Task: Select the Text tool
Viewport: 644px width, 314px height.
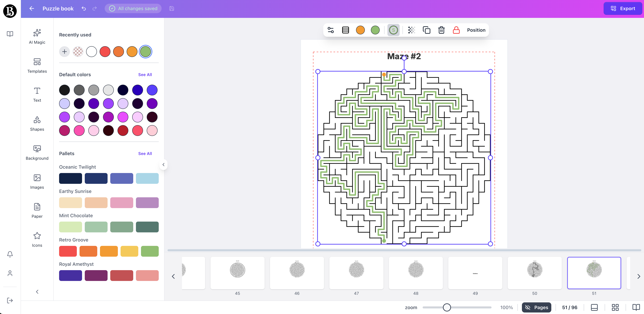Action: point(37,94)
